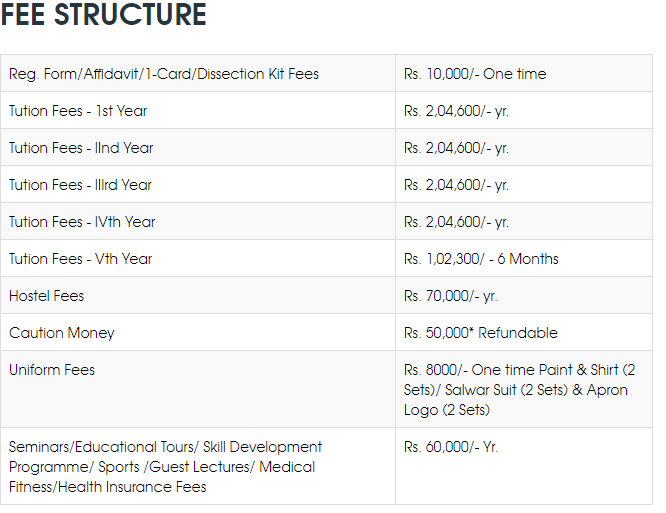Select the Tution Fees - IIIrd Year label

pos(81,185)
